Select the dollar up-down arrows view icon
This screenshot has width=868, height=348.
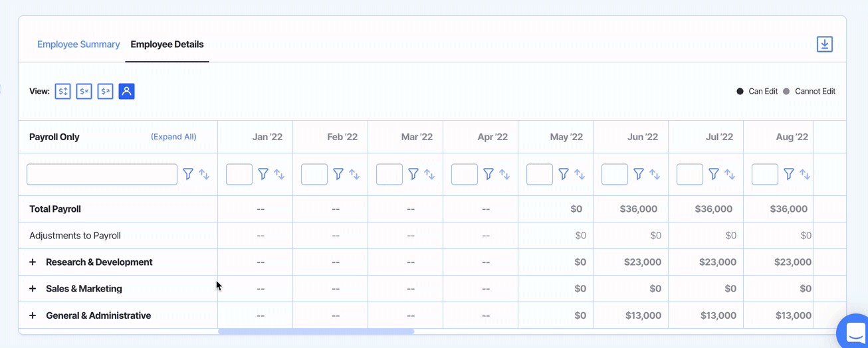click(63, 92)
